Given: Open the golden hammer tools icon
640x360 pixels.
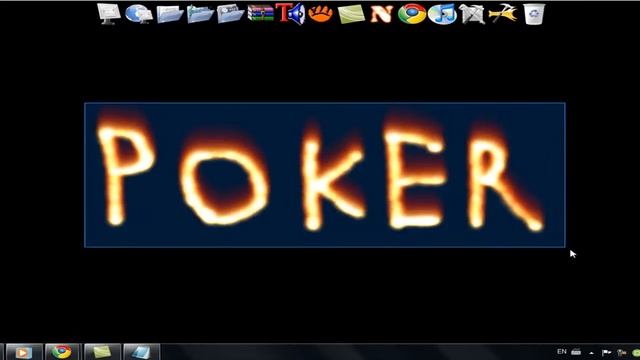Looking at the screenshot, I should click(503, 14).
